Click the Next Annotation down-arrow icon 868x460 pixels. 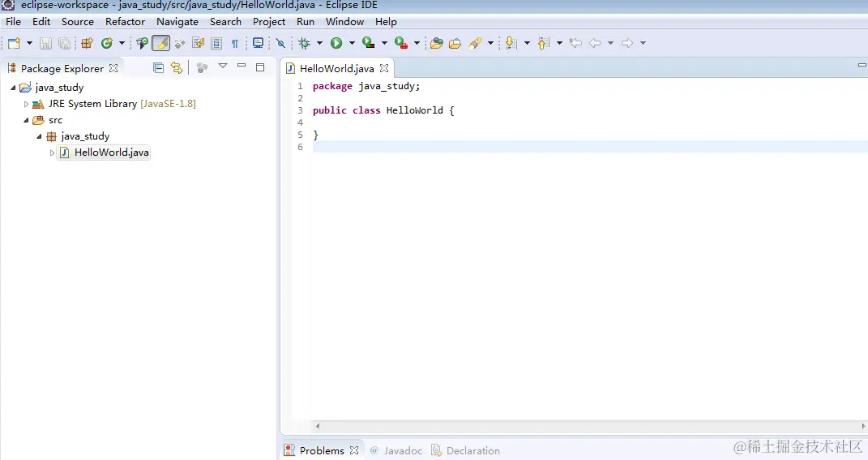coord(511,43)
